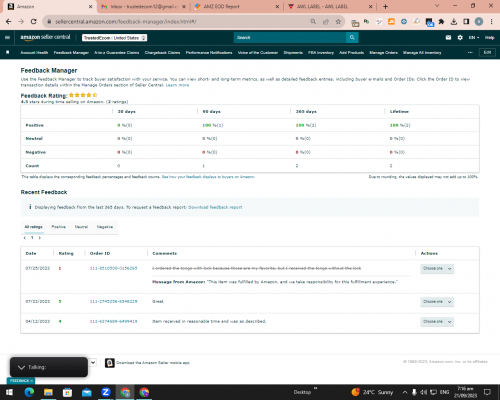Open the Seller Central hamburger menu
Screen dimensions: 500x400
point(7,38)
